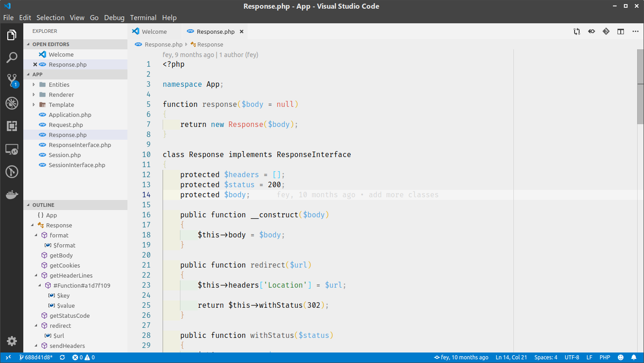The width and height of the screenshot is (644, 363).
Task: Collapse the OPEN EDITORS section
Action: click(x=51, y=44)
